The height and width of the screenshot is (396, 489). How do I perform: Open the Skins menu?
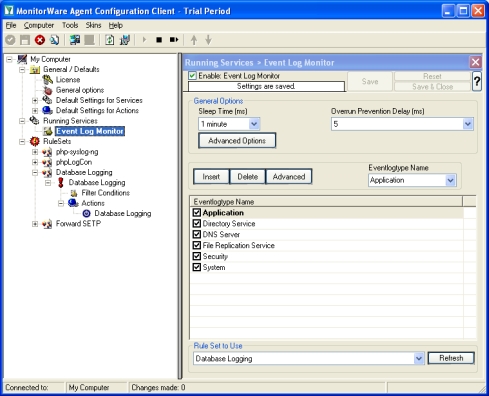(93, 25)
